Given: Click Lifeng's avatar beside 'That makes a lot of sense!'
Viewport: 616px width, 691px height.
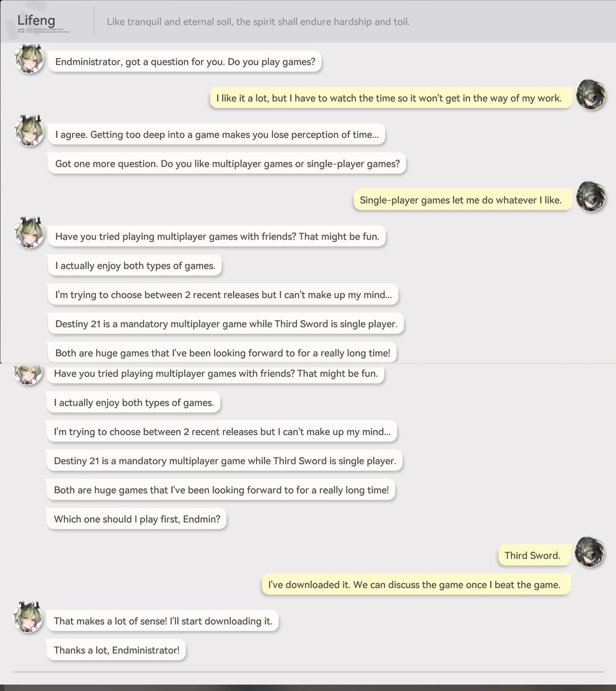Looking at the screenshot, I should coord(28,618).
